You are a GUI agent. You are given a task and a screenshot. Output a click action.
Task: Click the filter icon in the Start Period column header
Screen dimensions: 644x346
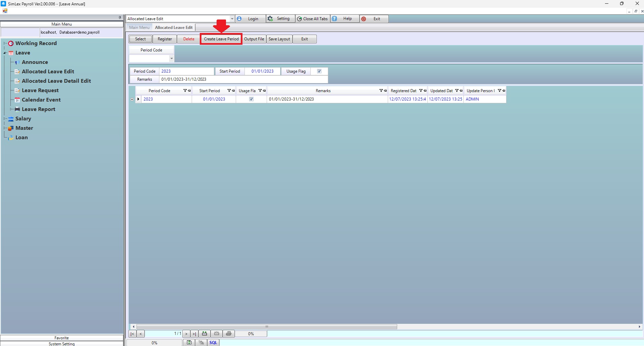229,91
